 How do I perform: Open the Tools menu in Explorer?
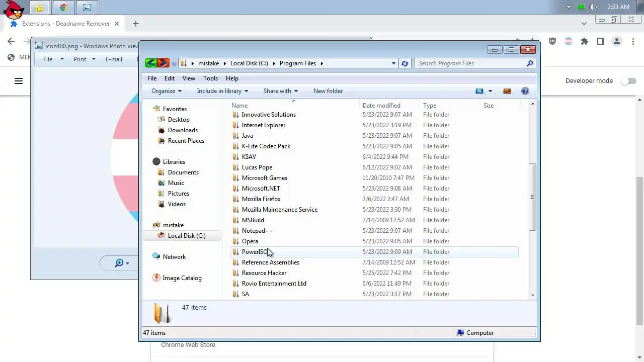pos(210,78)
